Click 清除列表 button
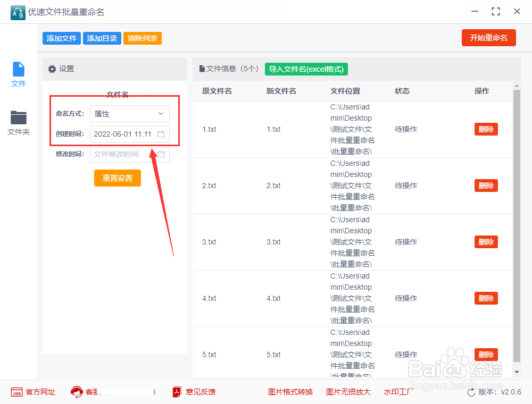This screenshot has height=404, width=532. click(143, 38)
